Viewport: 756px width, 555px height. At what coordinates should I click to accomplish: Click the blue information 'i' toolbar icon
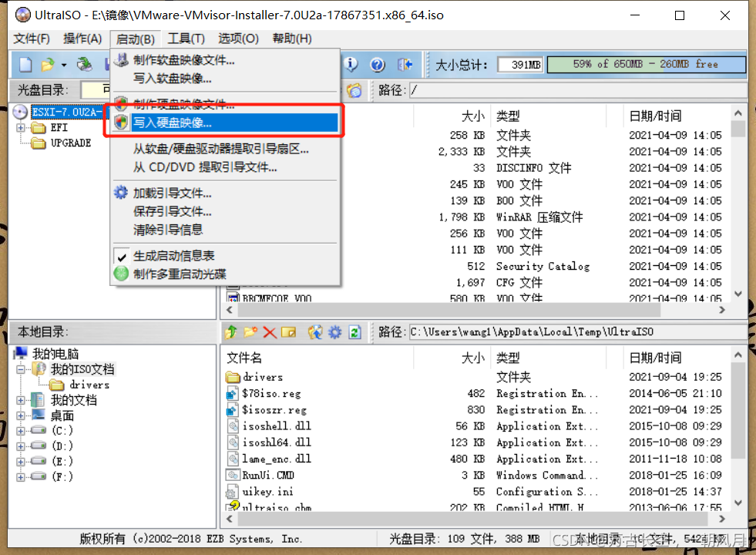pos(351,64)
